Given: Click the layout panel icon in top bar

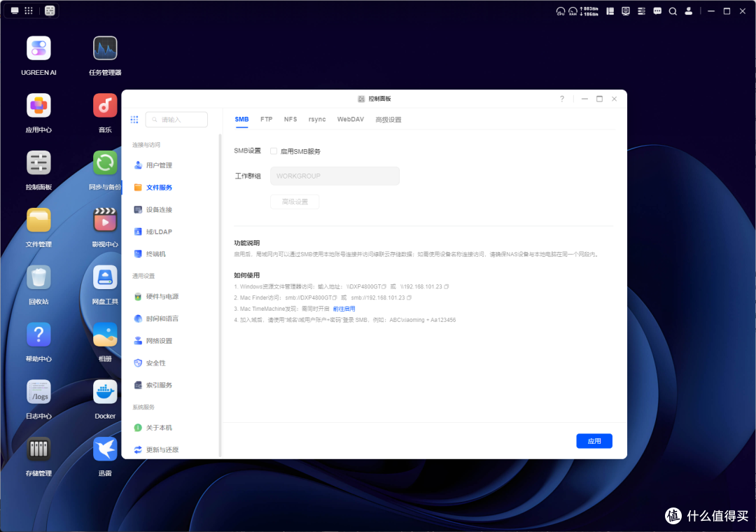Looking at the screenshot, I should 610,11.
